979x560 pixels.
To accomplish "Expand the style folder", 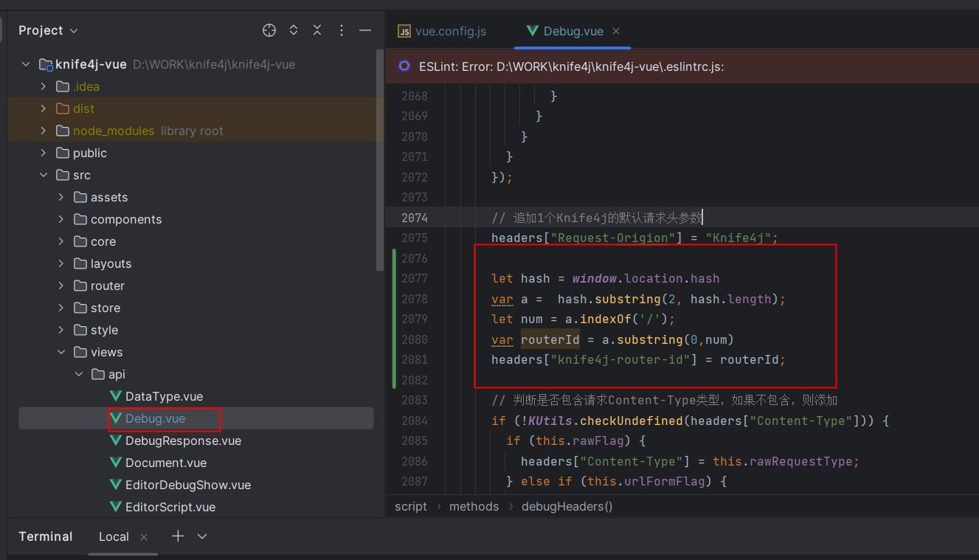I will (61, 330).
